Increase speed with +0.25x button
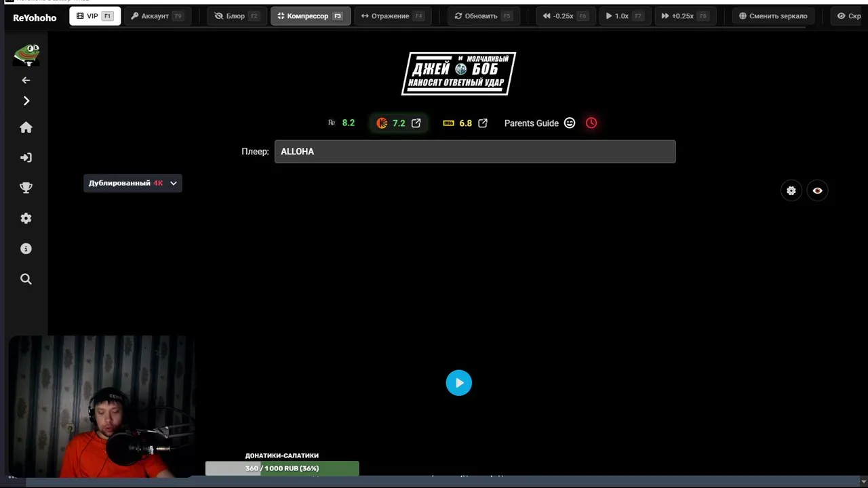This screenshot has width=868, height=488. click(685, 16)
